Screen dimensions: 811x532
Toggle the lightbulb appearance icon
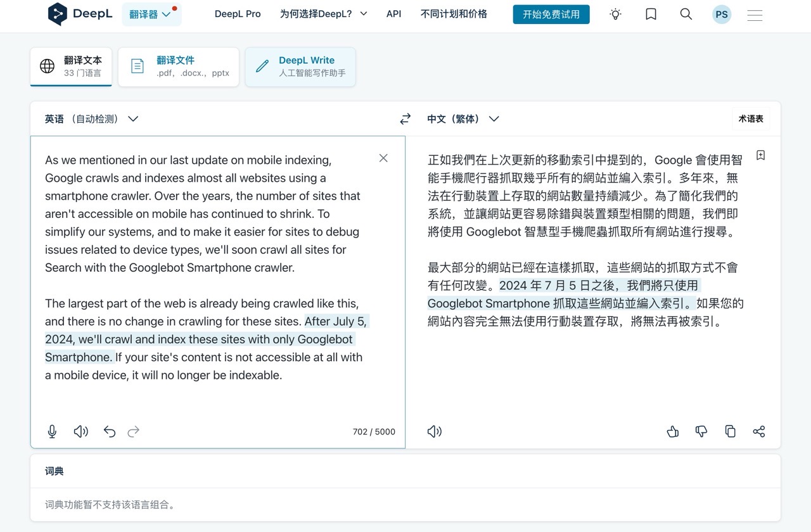615,14
